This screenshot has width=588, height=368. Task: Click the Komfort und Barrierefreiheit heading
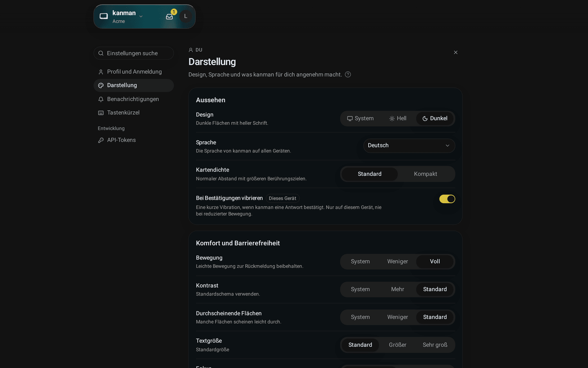238,243
